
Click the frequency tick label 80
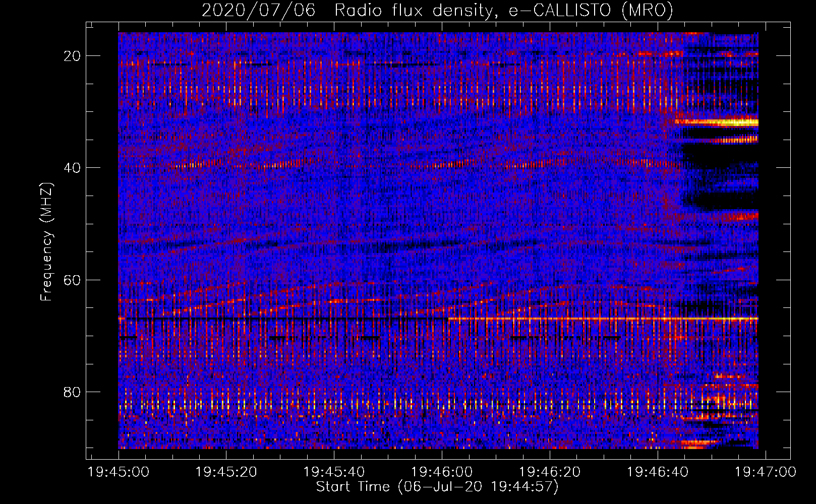pos(72,392)
